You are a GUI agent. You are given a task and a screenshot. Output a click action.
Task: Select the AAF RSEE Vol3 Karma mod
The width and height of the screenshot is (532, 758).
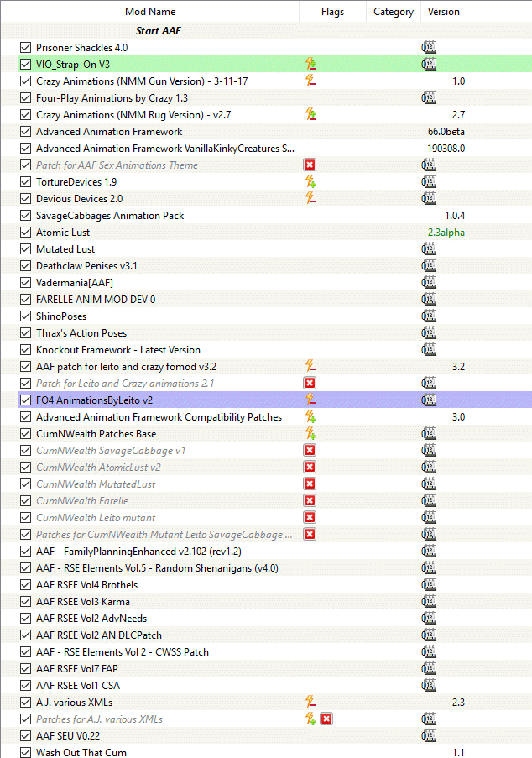(82, 602)
